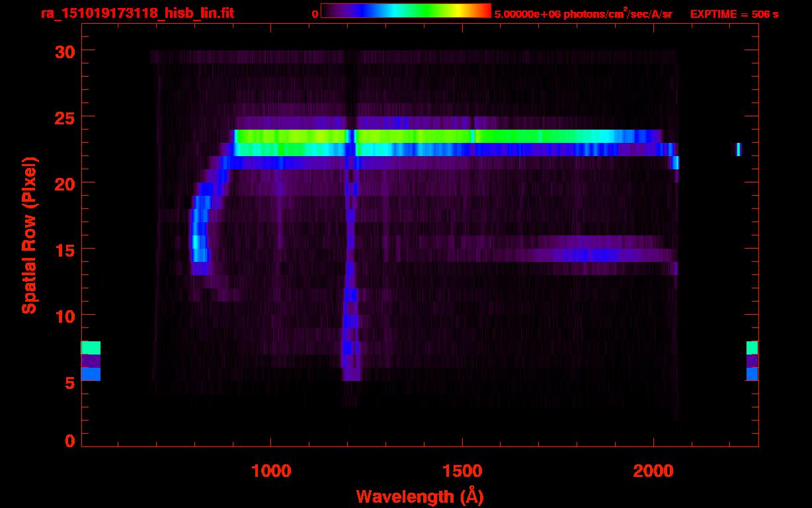The width and height of the screenshot is (812, 508).
Task: Click the bright green spectrum band at row 23
Action: 447,136
